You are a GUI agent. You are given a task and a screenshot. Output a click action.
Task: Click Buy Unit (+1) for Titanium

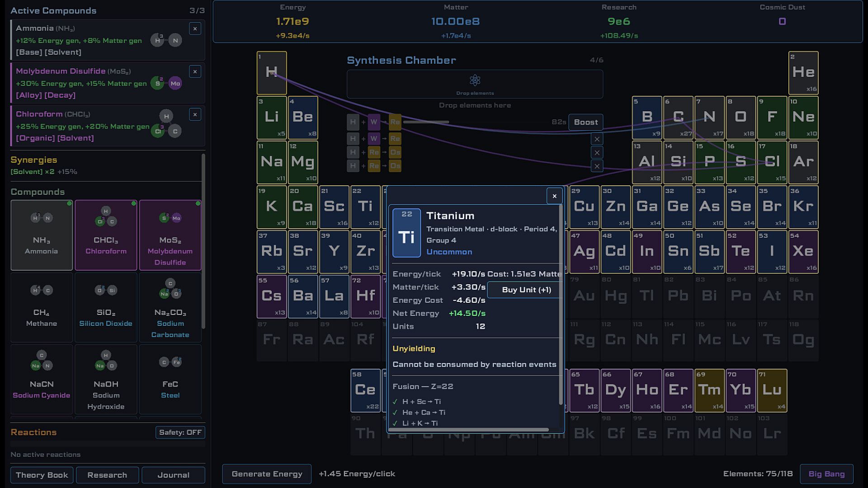[526, 290]
